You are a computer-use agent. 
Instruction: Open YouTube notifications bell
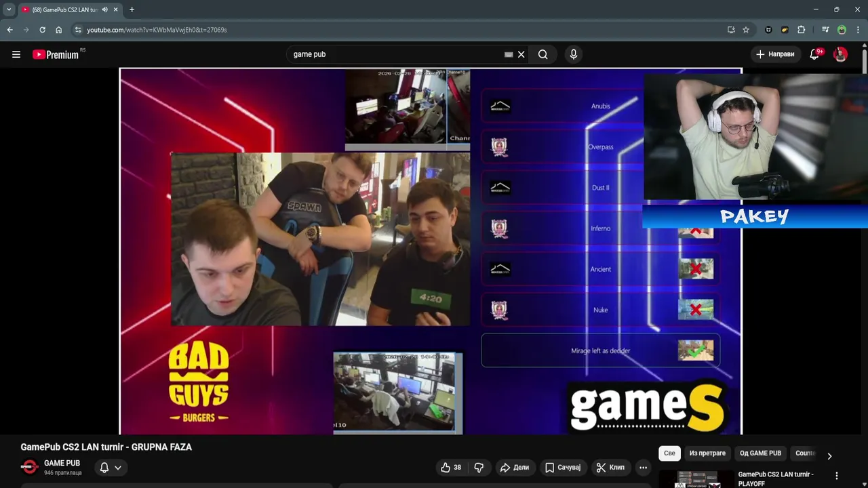point(814,54)
